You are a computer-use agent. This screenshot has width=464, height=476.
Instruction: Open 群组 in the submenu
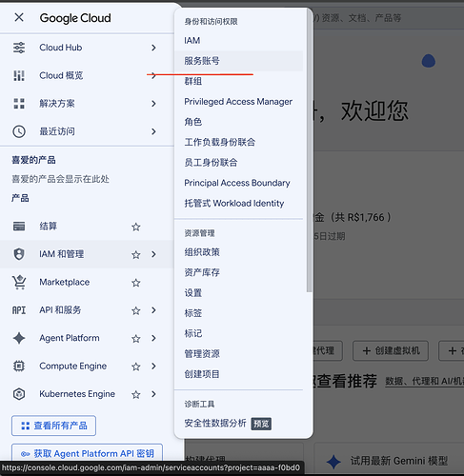click(238, 81)
